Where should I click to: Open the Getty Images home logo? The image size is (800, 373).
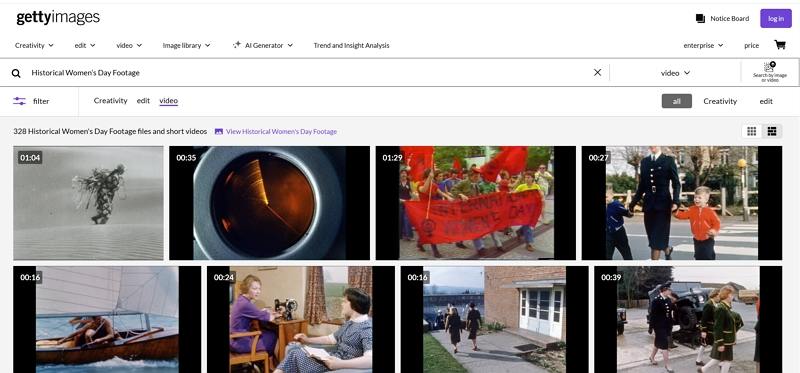(x=58, y=18)
